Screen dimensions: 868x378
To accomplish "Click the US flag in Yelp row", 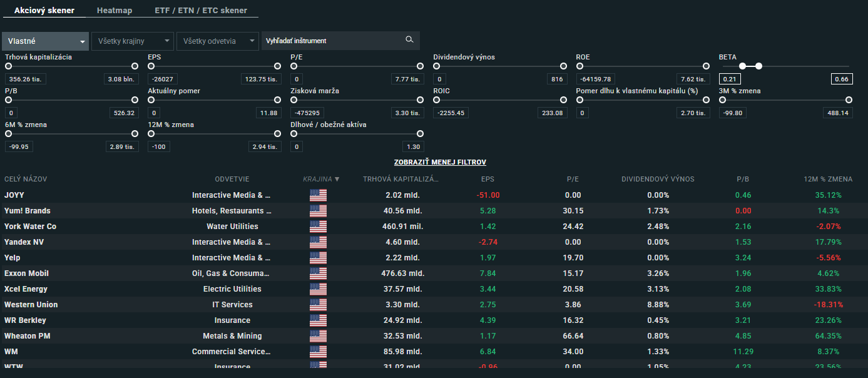I will tap(318, 258).
